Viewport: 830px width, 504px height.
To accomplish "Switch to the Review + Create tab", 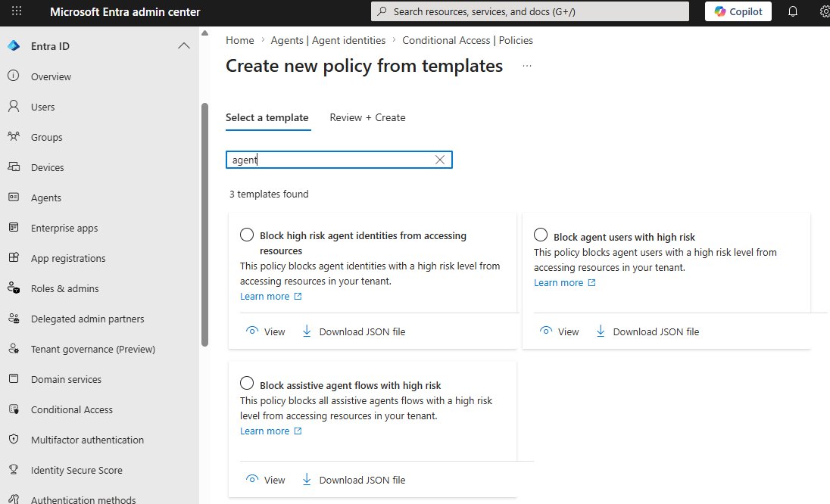I will click(367, 117).
